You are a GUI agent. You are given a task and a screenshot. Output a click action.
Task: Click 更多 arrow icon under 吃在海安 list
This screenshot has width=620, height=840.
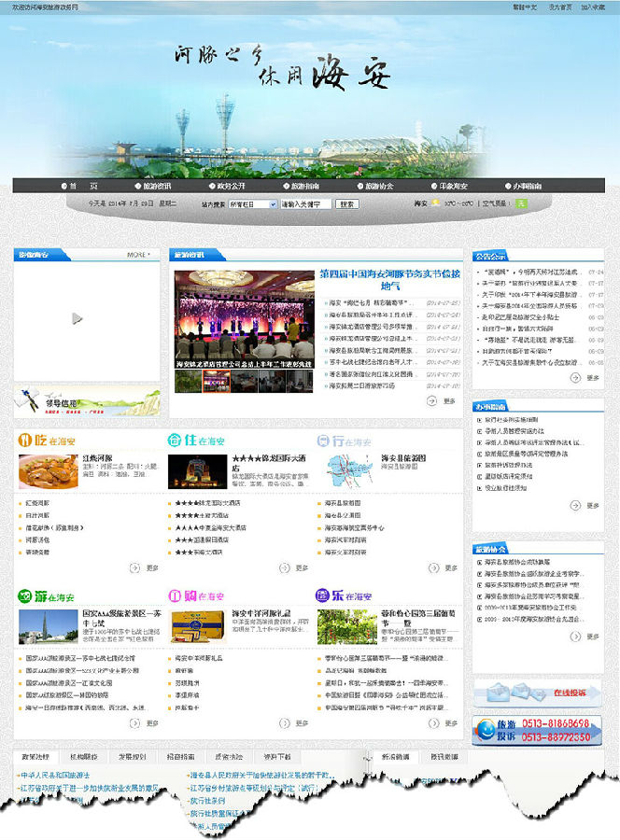134,567
